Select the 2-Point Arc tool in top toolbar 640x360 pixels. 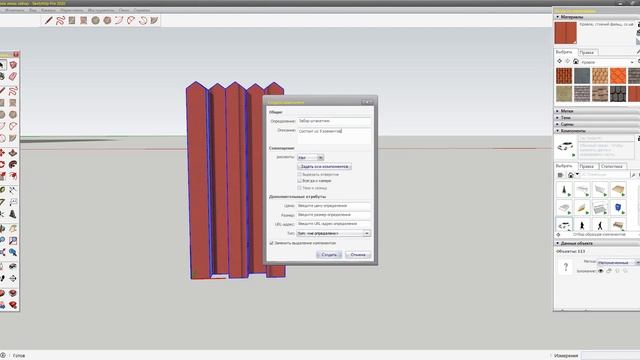pos(131,20)
